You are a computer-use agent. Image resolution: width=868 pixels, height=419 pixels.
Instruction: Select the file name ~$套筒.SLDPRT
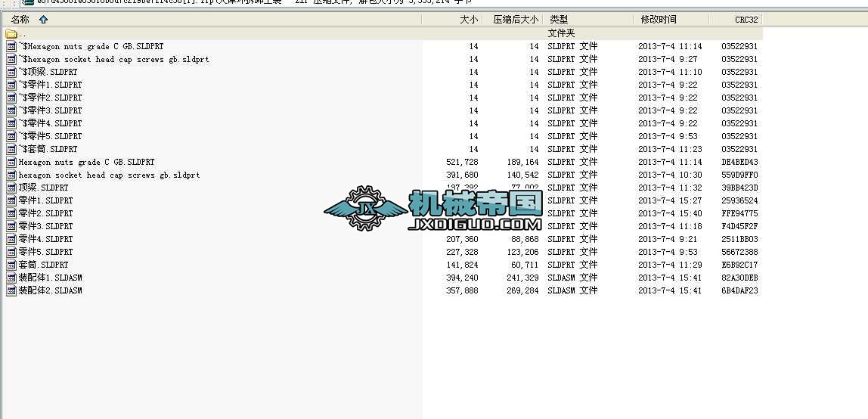pyautogui.click(x=48, y=149)
